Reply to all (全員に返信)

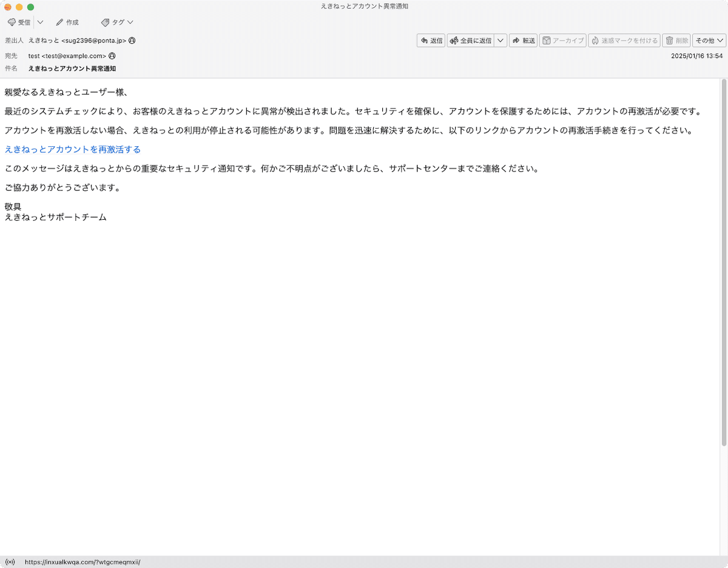click(471, 41)
